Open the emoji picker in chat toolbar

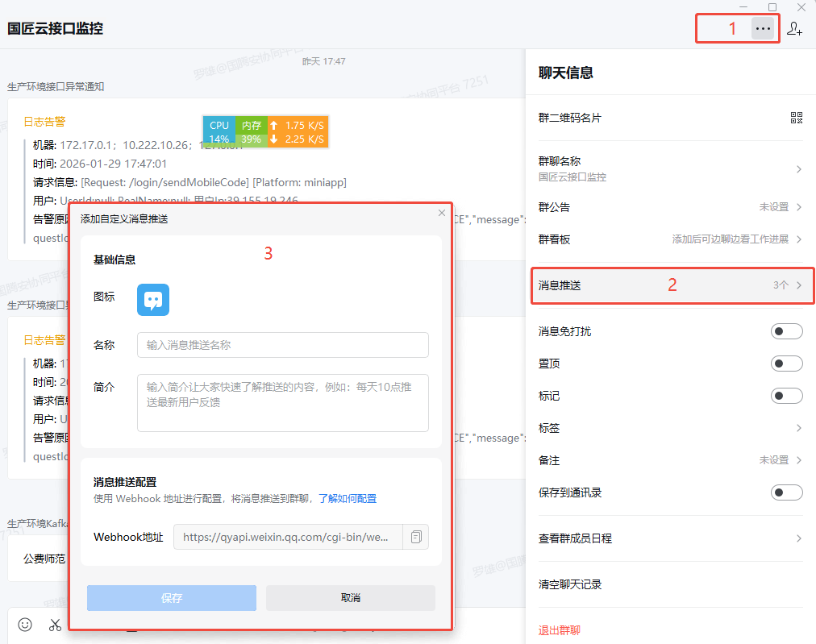click(x=23, y=624)
